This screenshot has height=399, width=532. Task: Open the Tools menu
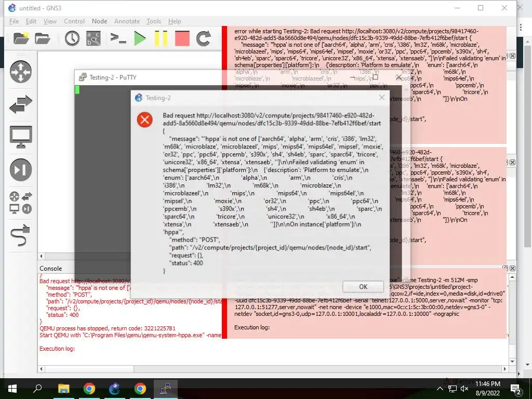click(154, 21)
